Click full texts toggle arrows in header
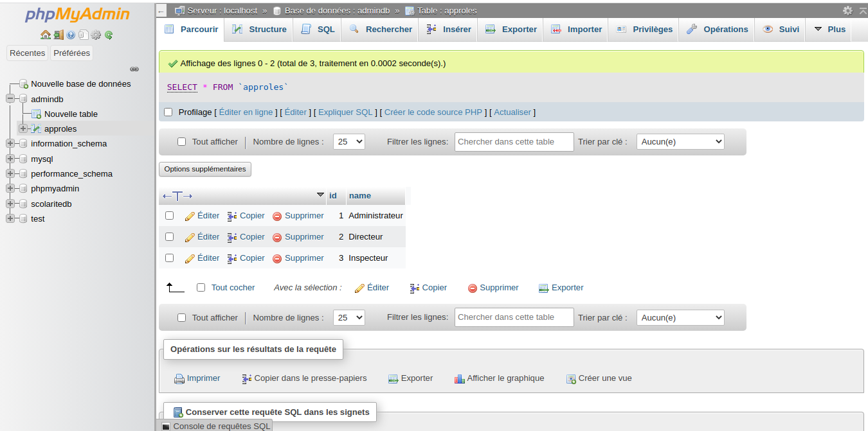This screenshot has width=868, height=431. coord(177,196)
